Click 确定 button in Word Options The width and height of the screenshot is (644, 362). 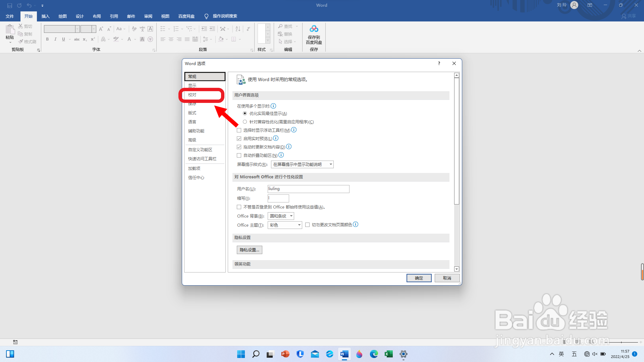click(x=419, y=278)
